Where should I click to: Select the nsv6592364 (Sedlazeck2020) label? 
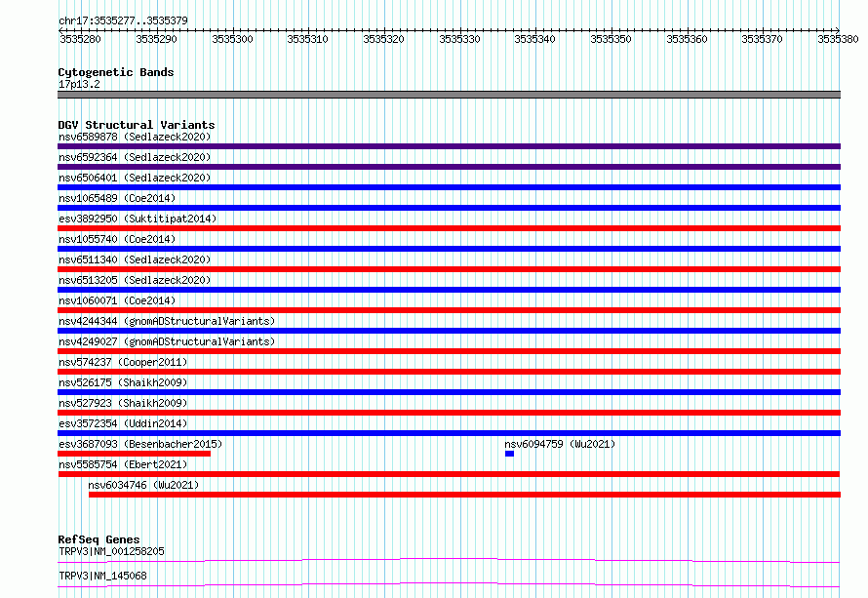pos(135,157)
